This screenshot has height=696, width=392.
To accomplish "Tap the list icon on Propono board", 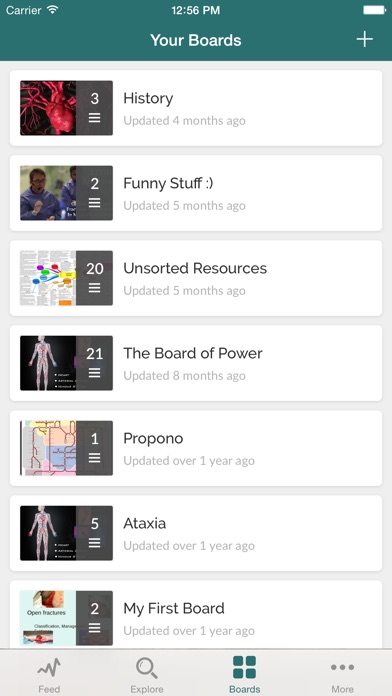I will [x=95, y=458].
